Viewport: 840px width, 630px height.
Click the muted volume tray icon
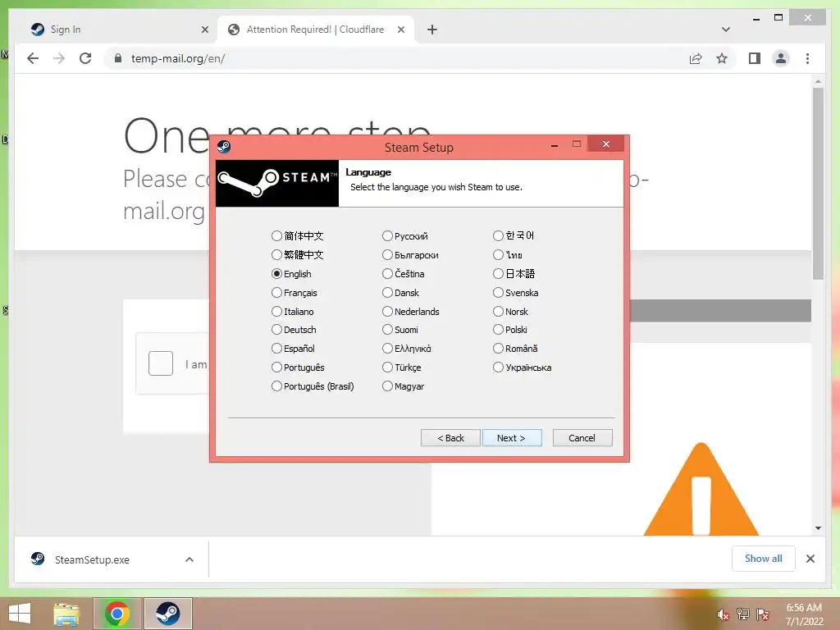[723, 614]
